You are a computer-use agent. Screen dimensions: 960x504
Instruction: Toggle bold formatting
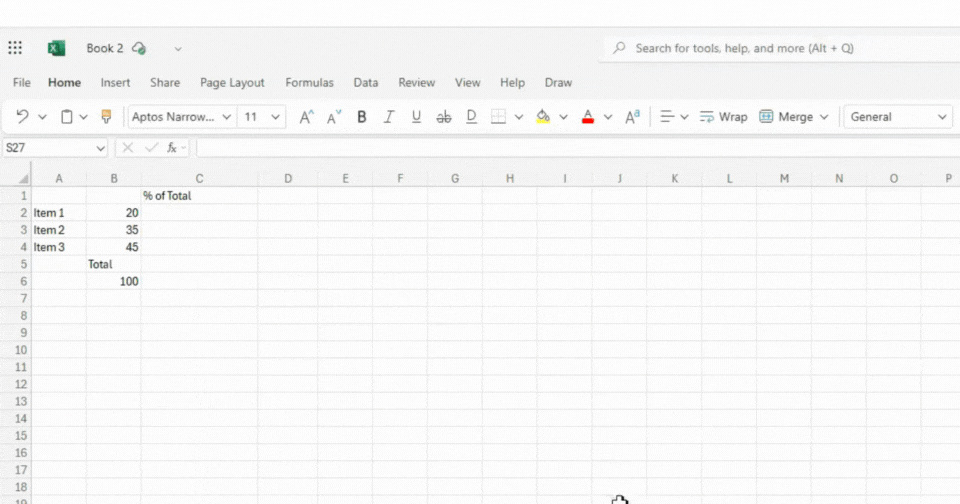coord(362,116)
